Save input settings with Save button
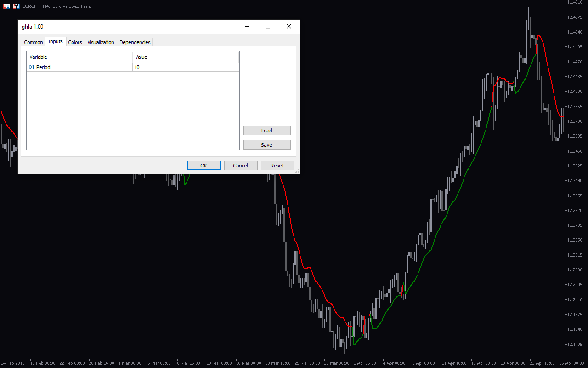This screenshot has height=368, width=588. (x=267, y=145)
